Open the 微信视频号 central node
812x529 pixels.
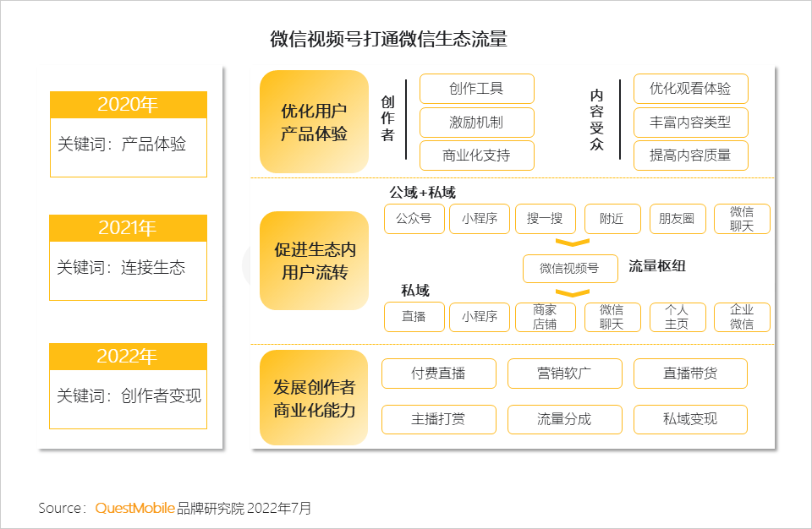[x=570, y=269]
